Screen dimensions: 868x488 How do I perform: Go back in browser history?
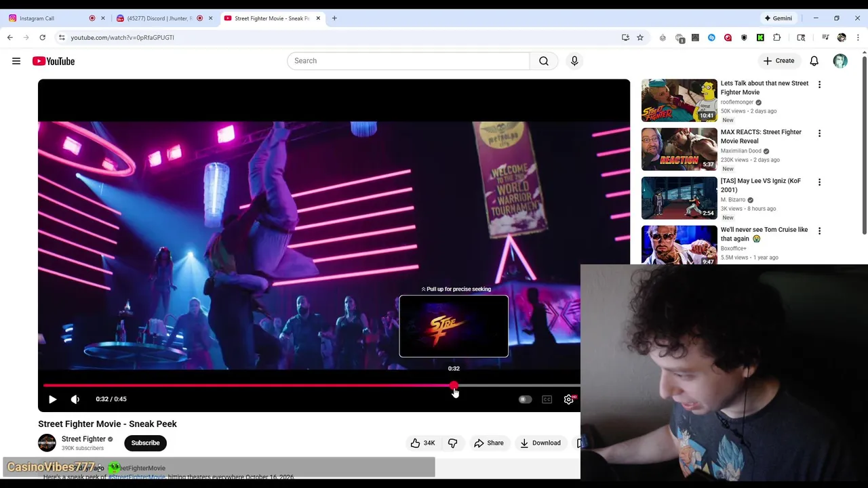click(10, 37)
